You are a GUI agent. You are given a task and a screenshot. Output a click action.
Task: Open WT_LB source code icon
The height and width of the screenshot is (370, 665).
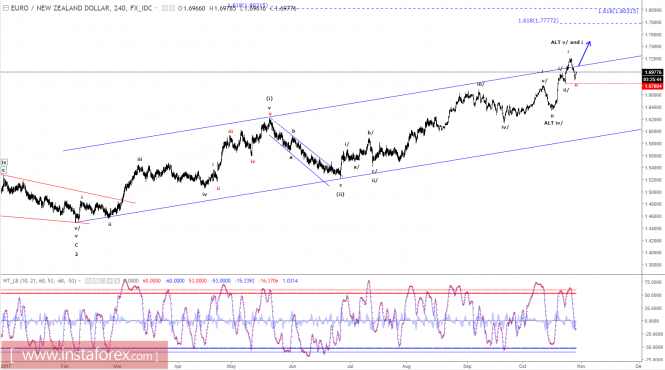[x=103, y=280]
